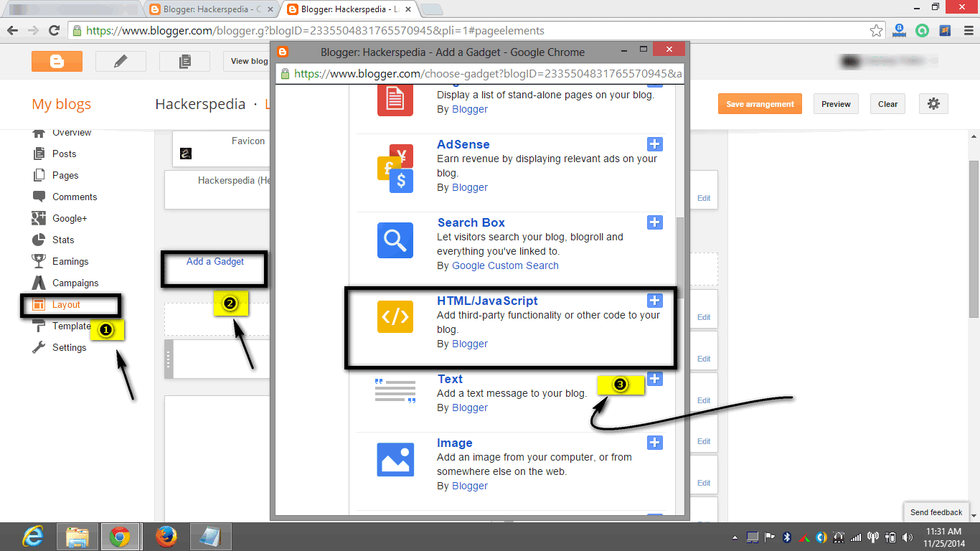The width and height of the screenshot is (980, 551).
Task: Click the Chrome back arrow button
Action: (x=12, y=31)
